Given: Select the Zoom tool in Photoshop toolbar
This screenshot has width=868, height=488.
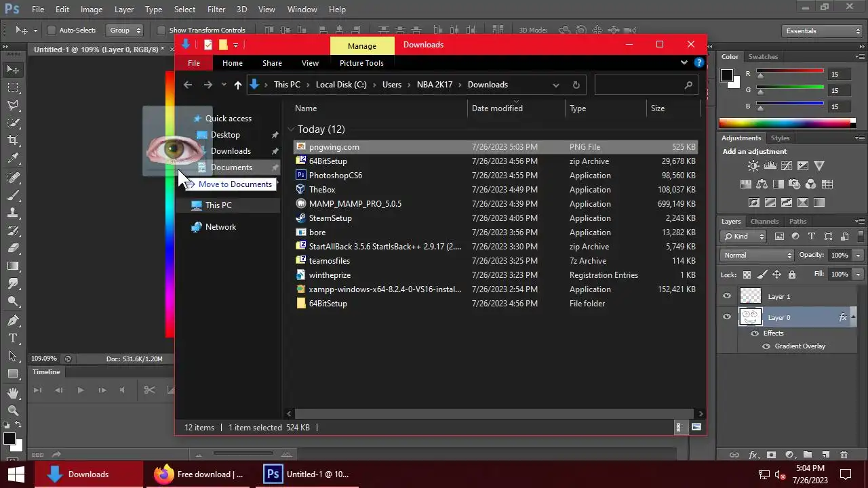Looking at the screenshot, I should [13, 410].
